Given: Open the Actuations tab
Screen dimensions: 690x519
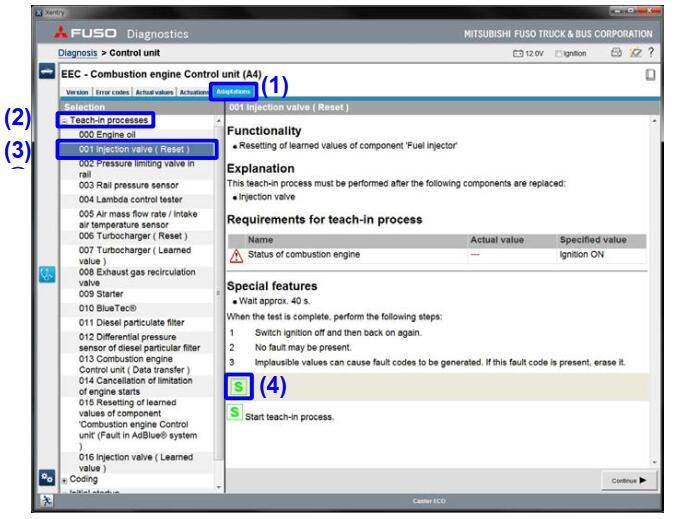Looking at the screenshot, I should click(194, 92).
